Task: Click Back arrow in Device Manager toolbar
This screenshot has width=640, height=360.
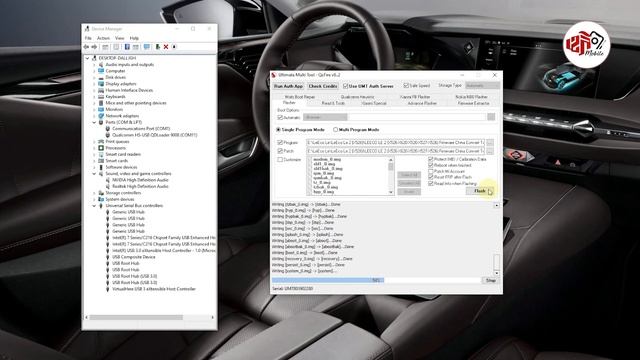Action: point(86,47)
